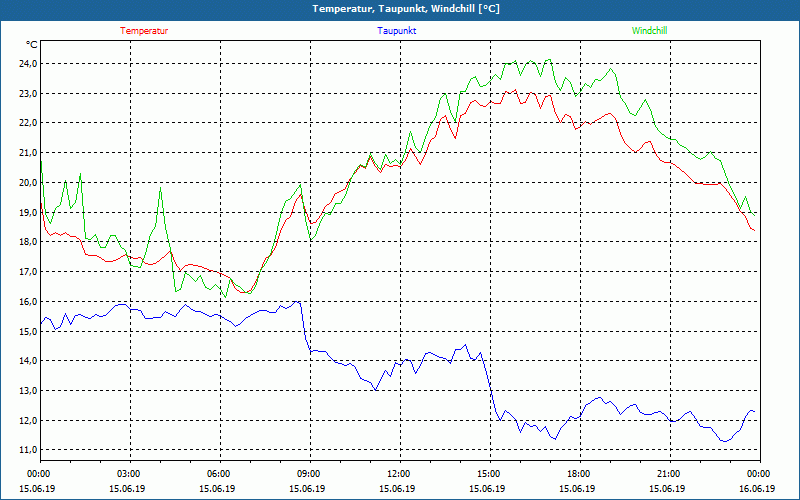
Task: Click the chart title 'Temperatur, Taupunkt, Windchill [°C]'
Action: point(406,9)
